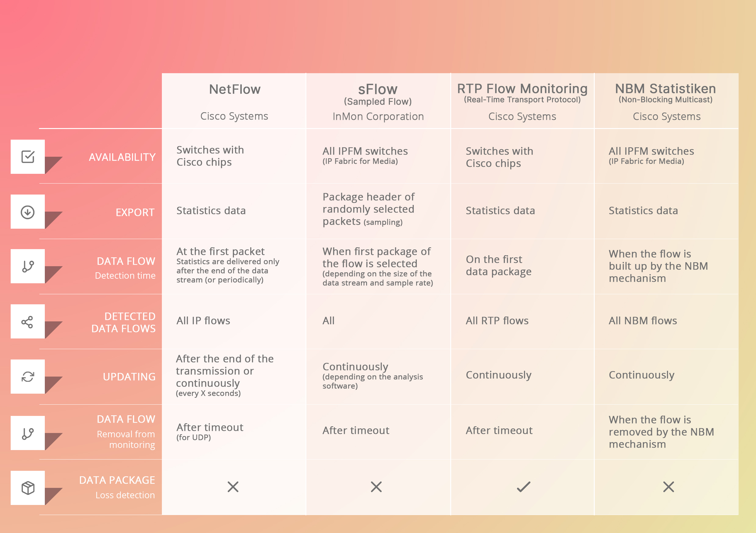Click the Updating refresh-arrows icon
The width and height of the screenshot is (756, 533).
pyautogui.click(x=28, y=377)
